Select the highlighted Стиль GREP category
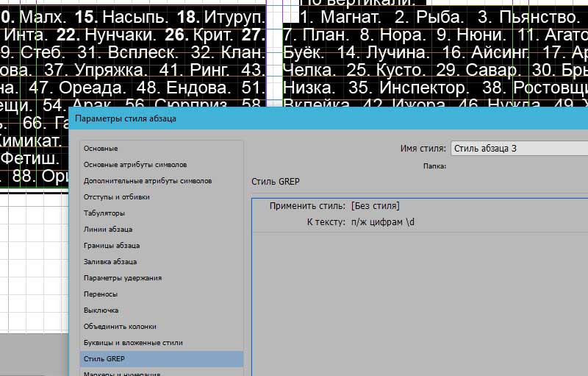The width and height of the screenshot is (588, 376). pyautogui.click(x=162, y=359)
